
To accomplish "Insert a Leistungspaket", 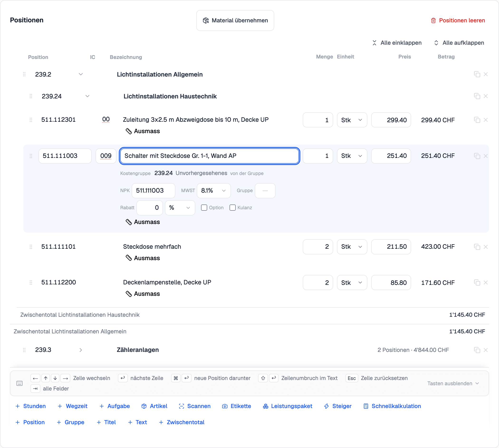I will 288,406.
